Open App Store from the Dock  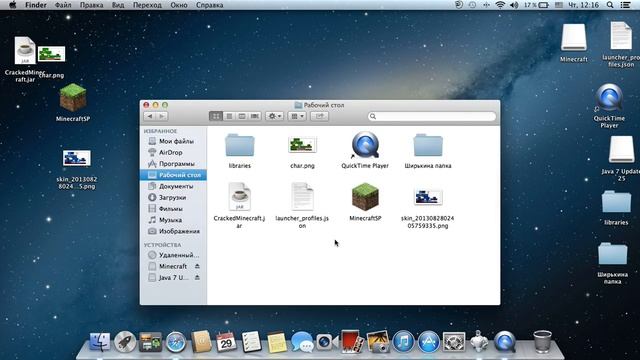click(x=429, y=341)
